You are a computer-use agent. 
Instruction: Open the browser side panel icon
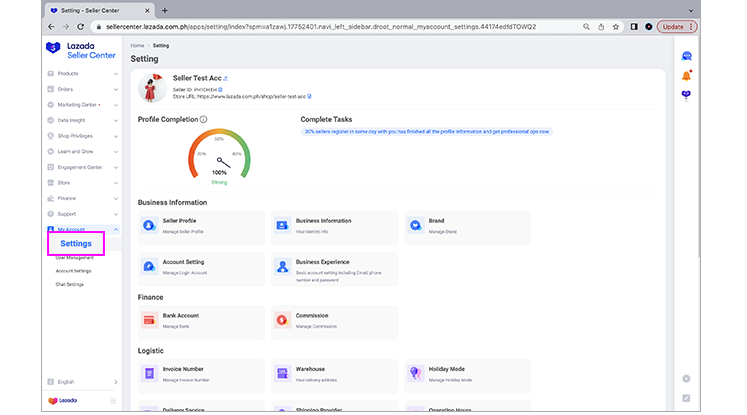[x=634, y=27]
